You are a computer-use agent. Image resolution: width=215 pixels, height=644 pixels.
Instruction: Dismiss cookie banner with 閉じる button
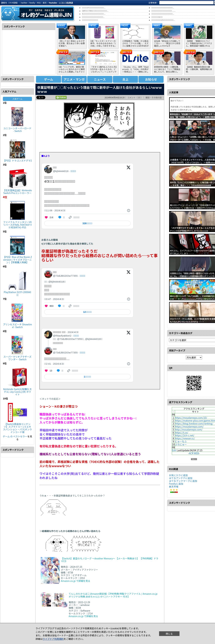(x=169, y=633)
